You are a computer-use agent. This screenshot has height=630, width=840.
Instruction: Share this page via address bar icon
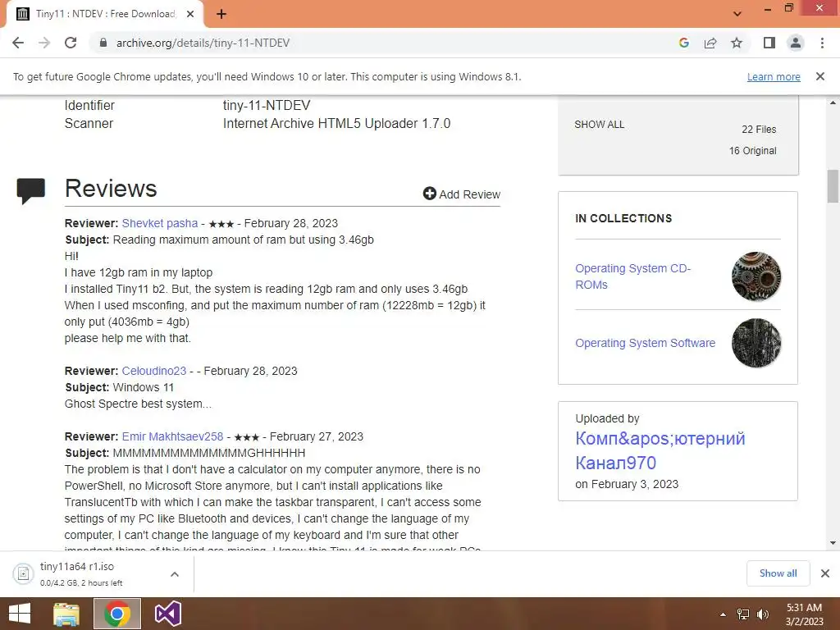[710, 43]
